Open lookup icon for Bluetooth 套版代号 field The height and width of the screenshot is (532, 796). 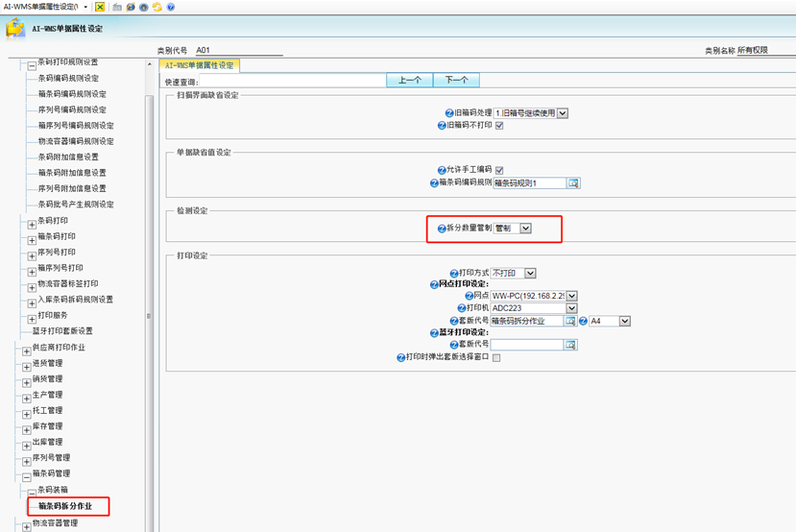(570, 344)
